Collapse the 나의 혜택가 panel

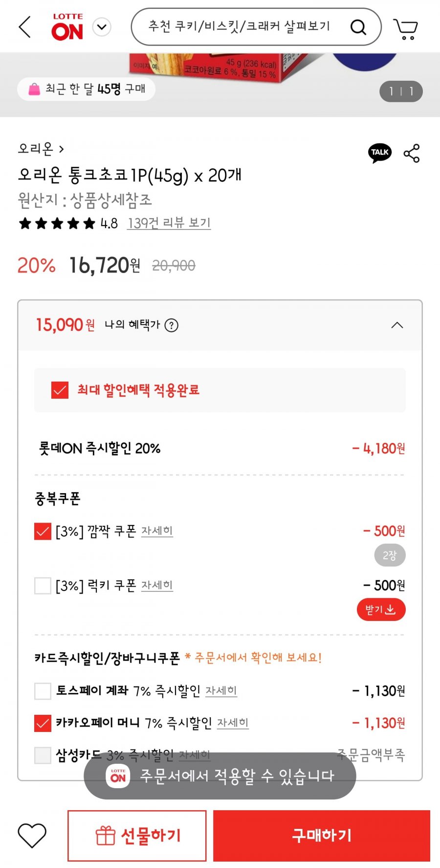click(x=397, y=325)
